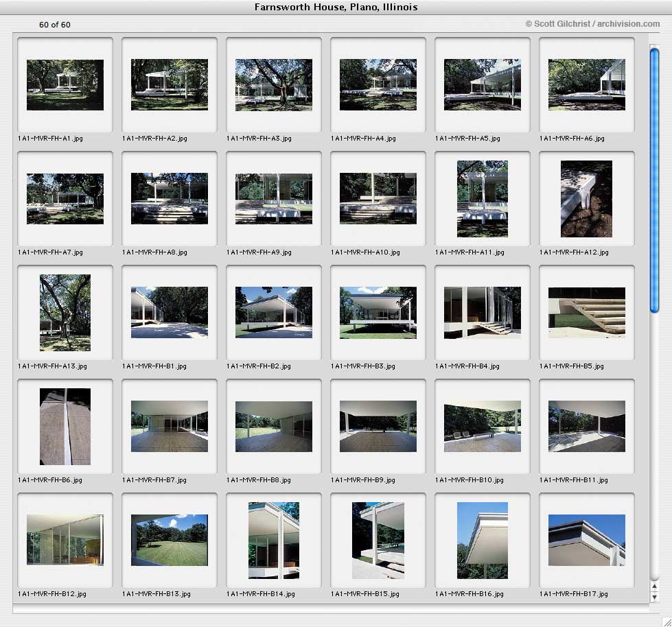This screenshot has width=672, height=627.
Task: Select thumbnail 1A1-MVR-FH-B6.jpg
Action: click(65, 427)
